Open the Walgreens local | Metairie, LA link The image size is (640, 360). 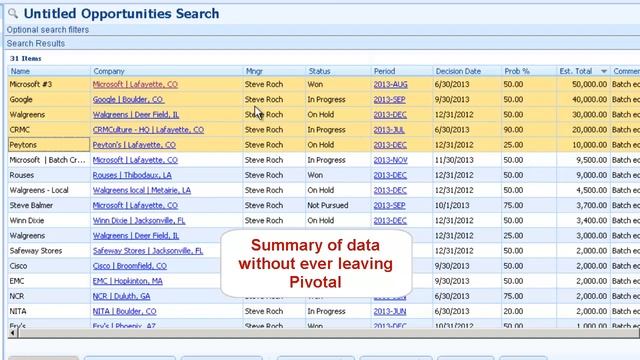coord(142,190)
